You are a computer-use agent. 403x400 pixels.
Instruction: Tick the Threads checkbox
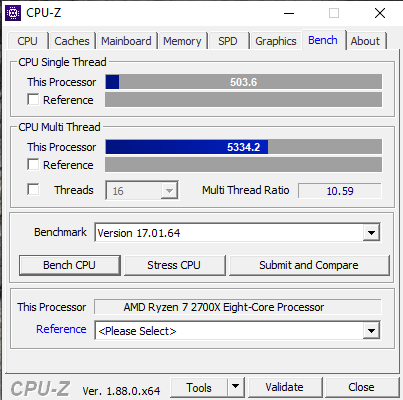pos(33,189)
